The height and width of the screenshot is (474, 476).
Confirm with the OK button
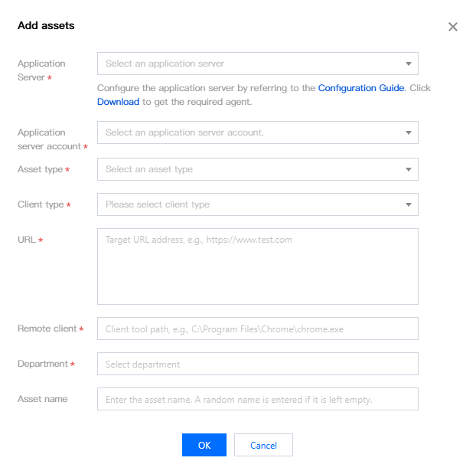204,445
